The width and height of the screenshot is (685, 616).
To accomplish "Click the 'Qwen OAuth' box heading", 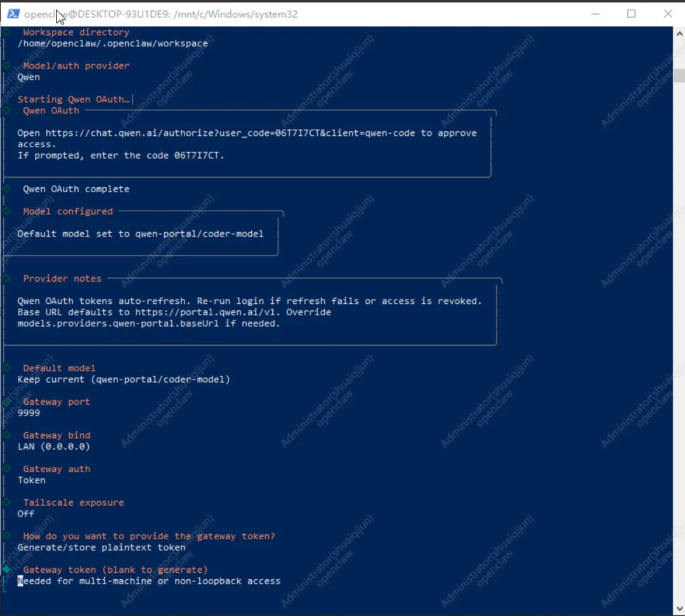I will coord(51,110).
